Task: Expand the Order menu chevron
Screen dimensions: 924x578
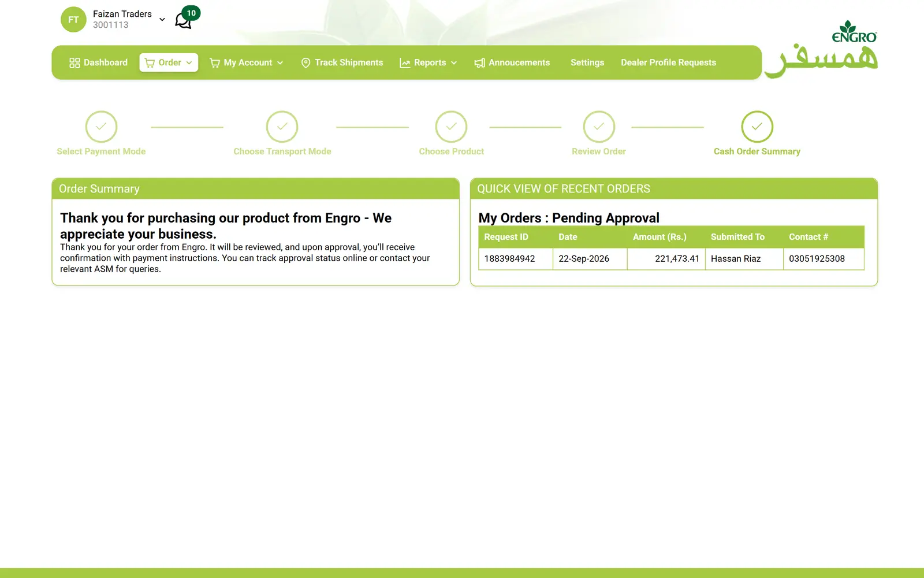Action: (189, 62)
